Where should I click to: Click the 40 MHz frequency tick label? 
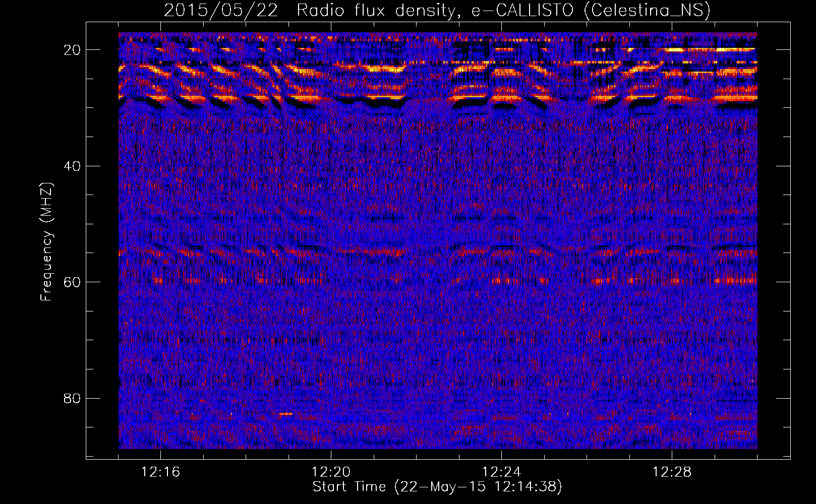(x=72, y=166)
